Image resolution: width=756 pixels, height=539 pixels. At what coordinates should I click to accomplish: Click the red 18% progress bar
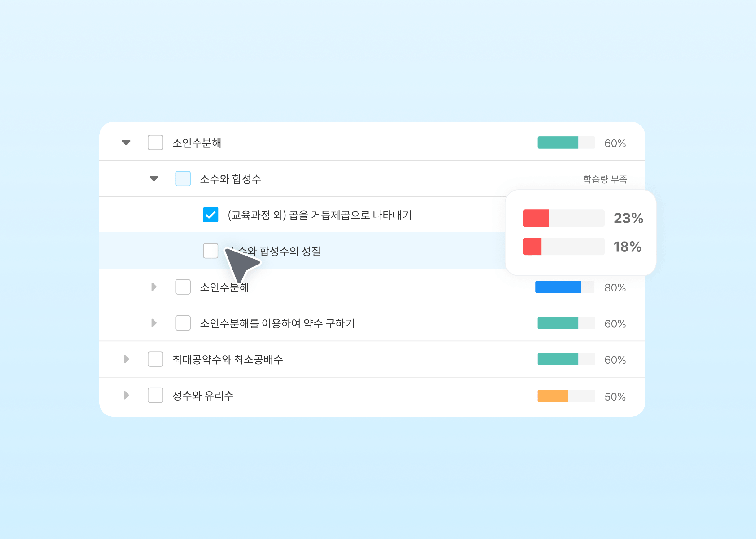point(563,247)
